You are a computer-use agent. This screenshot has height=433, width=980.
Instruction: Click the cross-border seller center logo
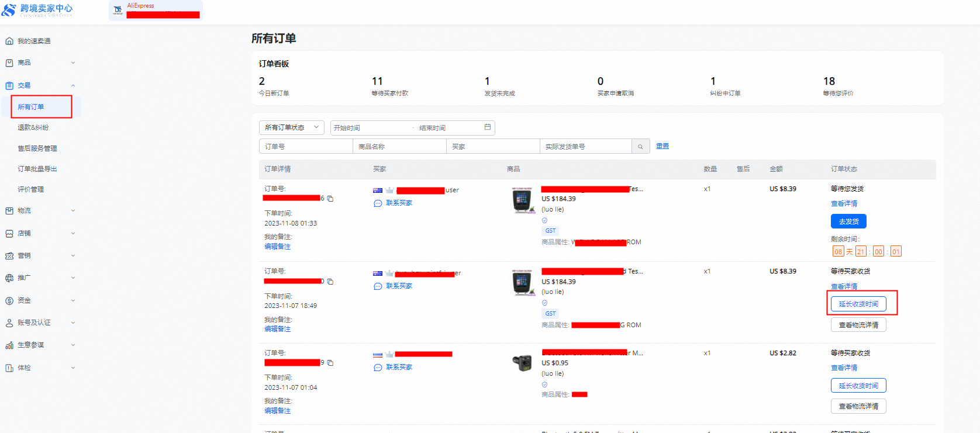[x=37, y=9]
